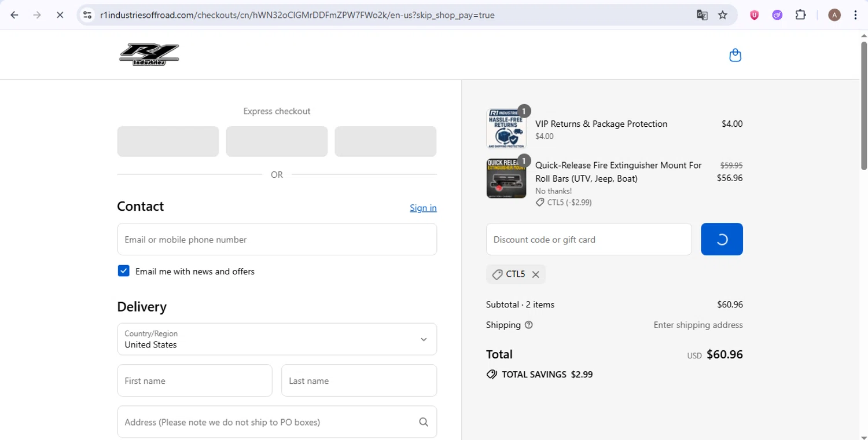Focus the Discount code or gift card field
The image size is (868, 440).
point(589,239)
